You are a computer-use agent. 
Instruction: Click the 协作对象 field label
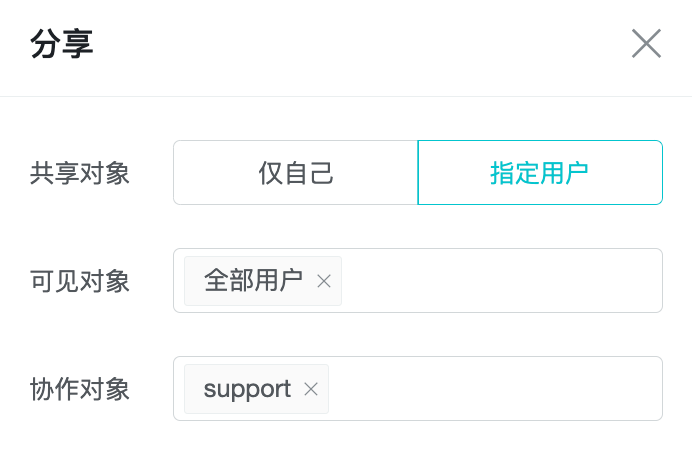click(x=80, y=389)
